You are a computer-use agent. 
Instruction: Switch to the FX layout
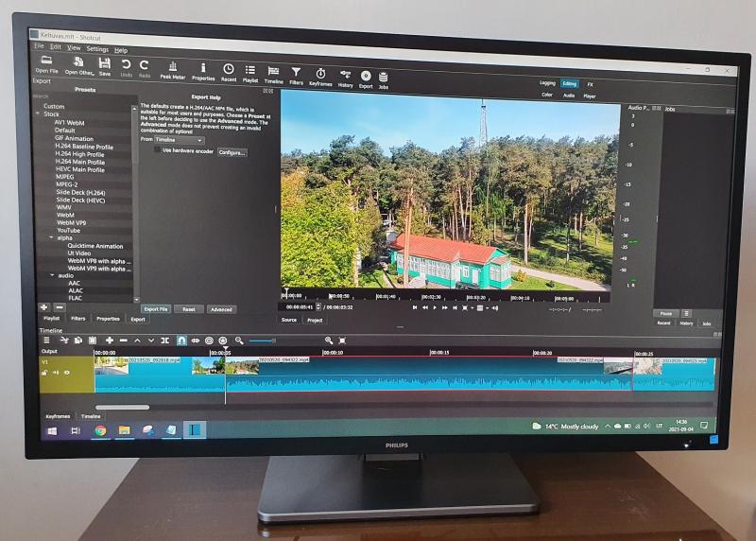(590, 84)
